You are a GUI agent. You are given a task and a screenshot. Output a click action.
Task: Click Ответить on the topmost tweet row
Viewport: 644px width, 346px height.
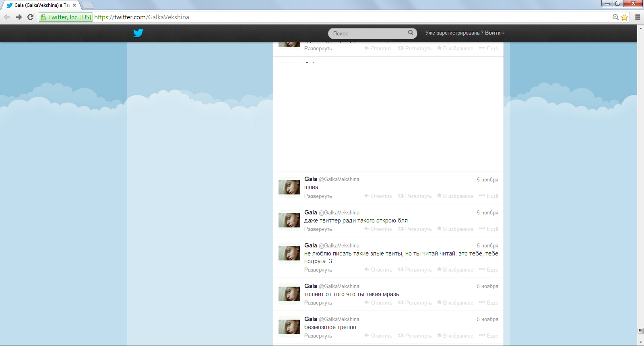click(378, 48)
